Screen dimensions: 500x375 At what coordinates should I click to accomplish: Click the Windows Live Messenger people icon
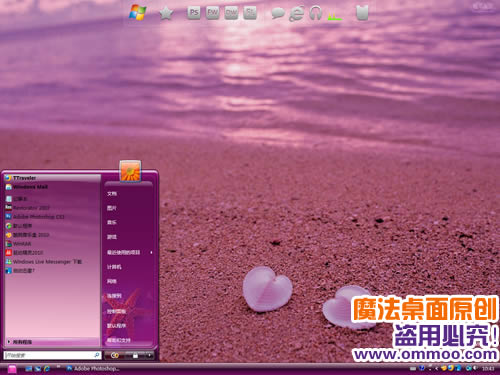8,262
